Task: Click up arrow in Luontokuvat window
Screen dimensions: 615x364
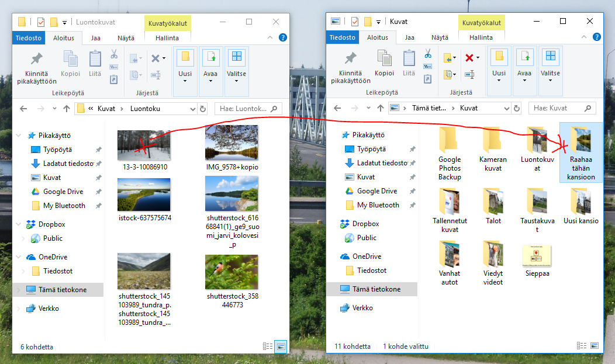Action: click(x=67, y=109)
